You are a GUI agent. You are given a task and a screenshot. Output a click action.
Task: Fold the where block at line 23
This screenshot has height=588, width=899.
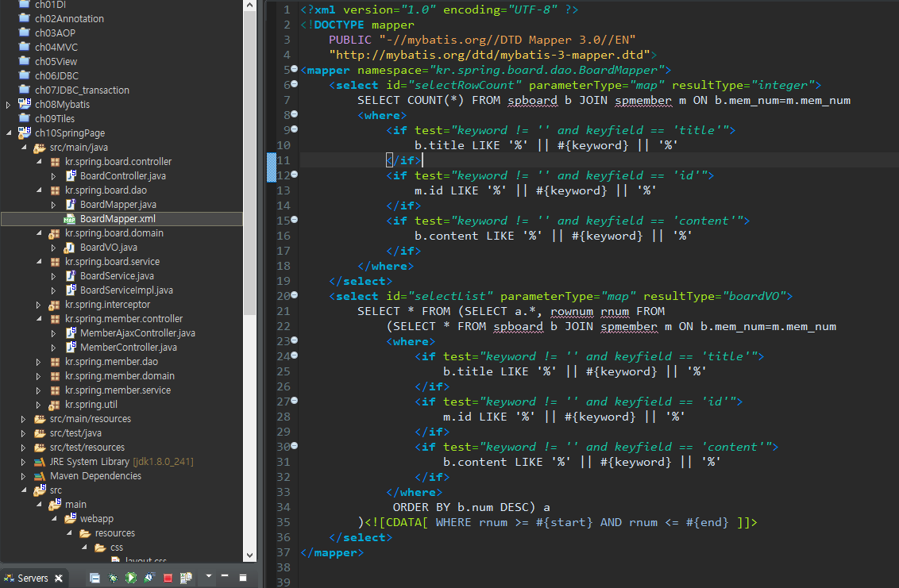(x=294, y=340)
